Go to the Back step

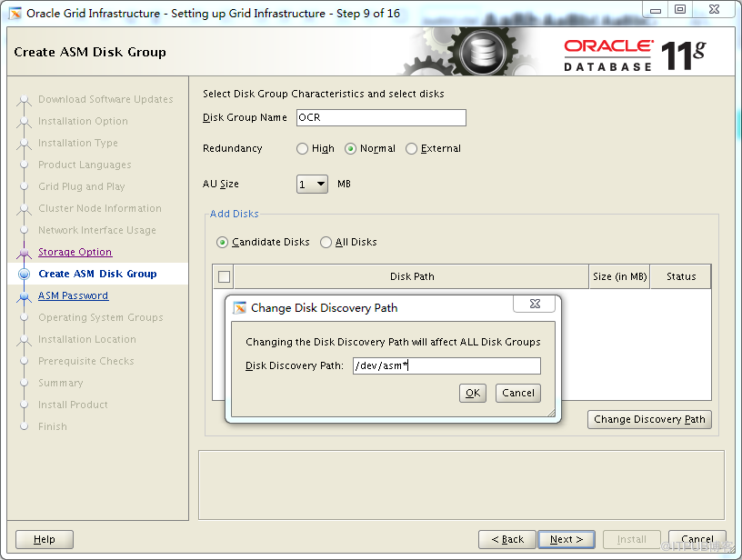507,539
